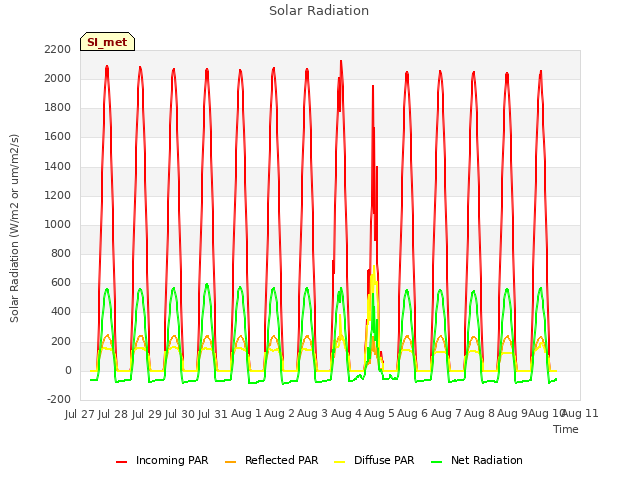This screenshot has width=640, height=480.
Task: Click the red Incoming PAR legend swatch
Action: pyautogui.click(x=122, y=462)
